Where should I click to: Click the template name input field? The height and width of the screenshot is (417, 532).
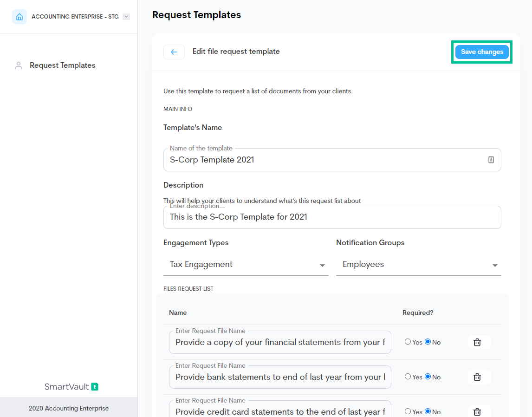tap(325, 160)
